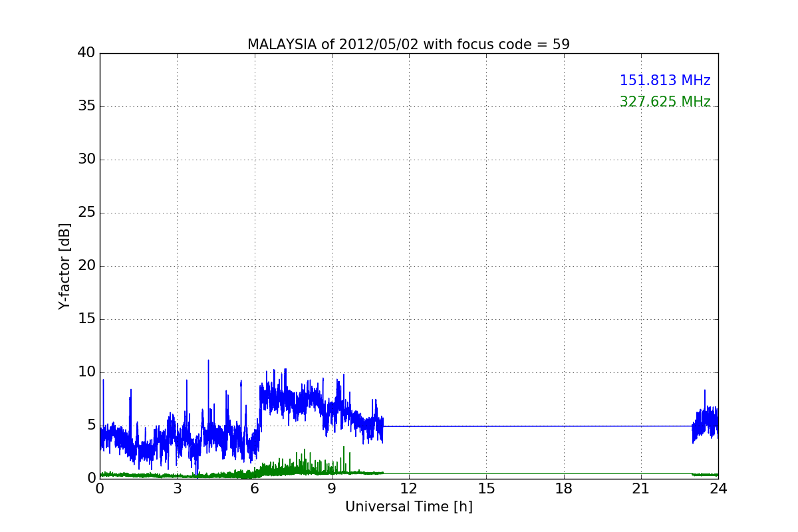
Task: Click x-axis tick label 21
Action: point(641,489)
